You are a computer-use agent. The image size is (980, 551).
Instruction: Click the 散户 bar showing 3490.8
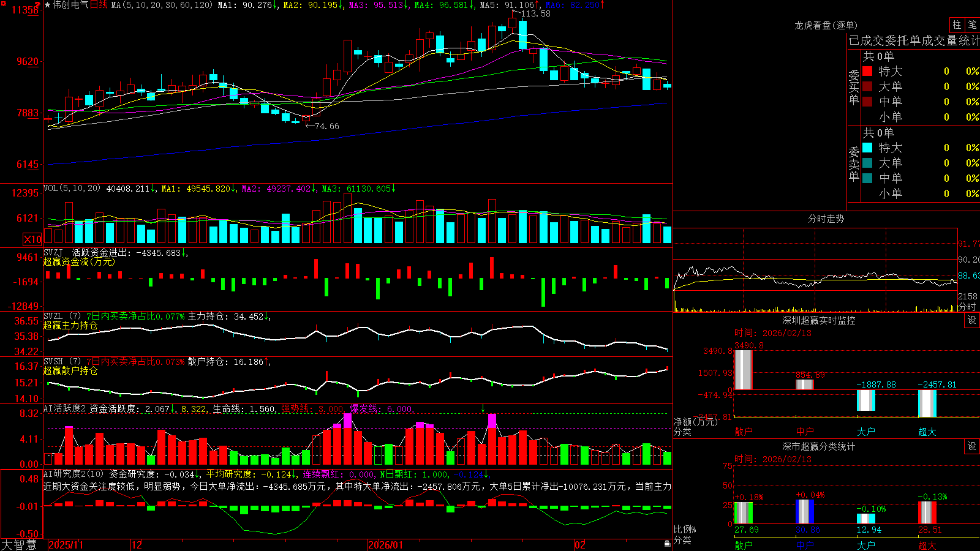coord(743,370)
